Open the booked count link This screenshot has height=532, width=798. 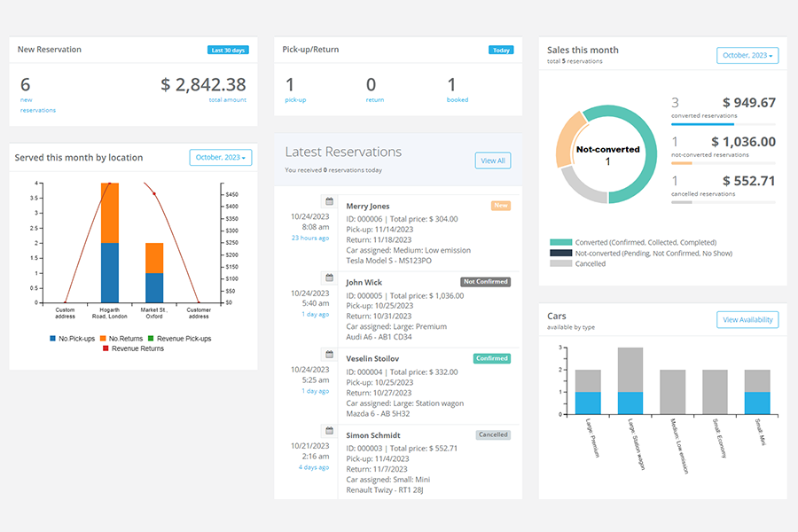click(x=457, y=100)
